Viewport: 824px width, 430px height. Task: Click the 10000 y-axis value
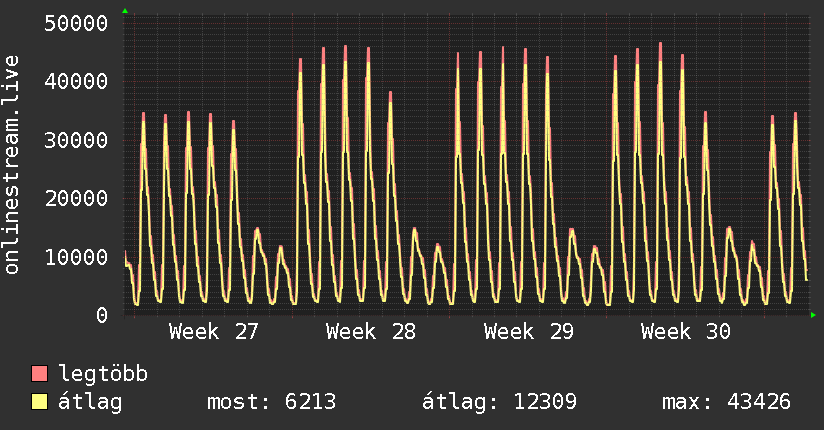coord(76,257)
